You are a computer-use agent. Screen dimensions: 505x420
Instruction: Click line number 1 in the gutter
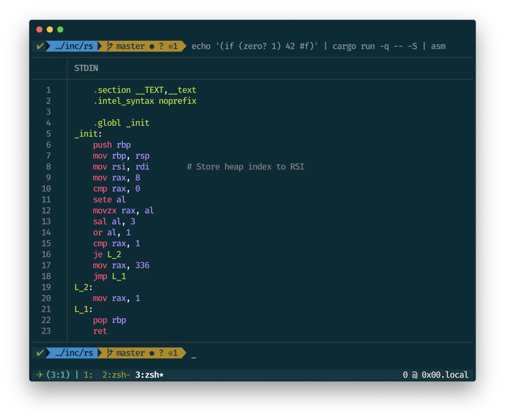pos(48,90)
